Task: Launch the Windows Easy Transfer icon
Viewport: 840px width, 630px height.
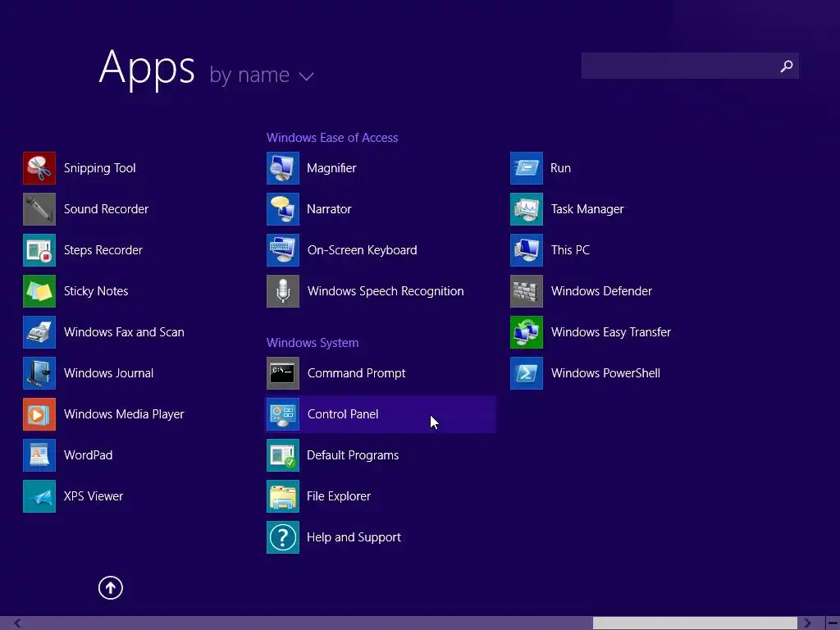Action: click(527, 332)
